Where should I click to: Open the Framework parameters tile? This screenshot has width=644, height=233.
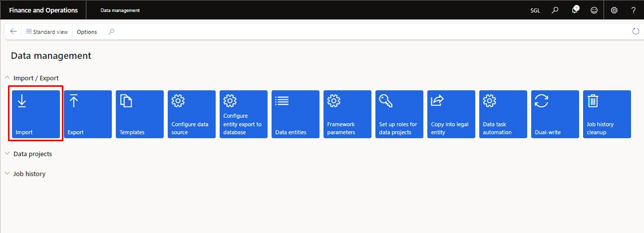[347, 114]
